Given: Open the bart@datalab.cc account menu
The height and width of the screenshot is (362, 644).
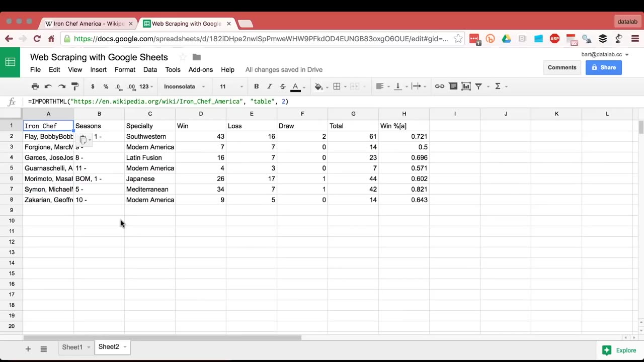Looking at the screenshot, I should click(605, 54).
